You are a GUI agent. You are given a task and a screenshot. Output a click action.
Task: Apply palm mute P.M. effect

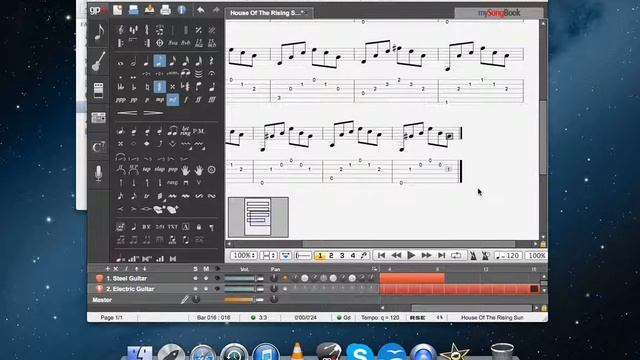198,131
